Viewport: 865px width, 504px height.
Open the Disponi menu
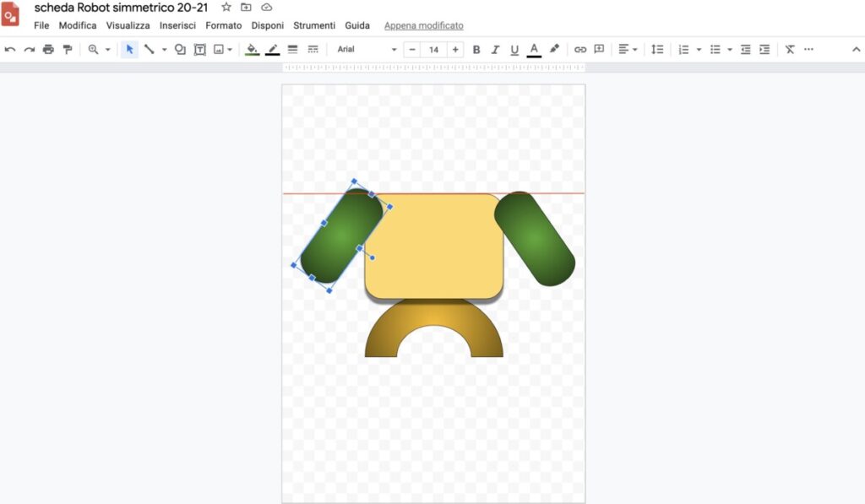pyautogui.click(x=268, y=25)
